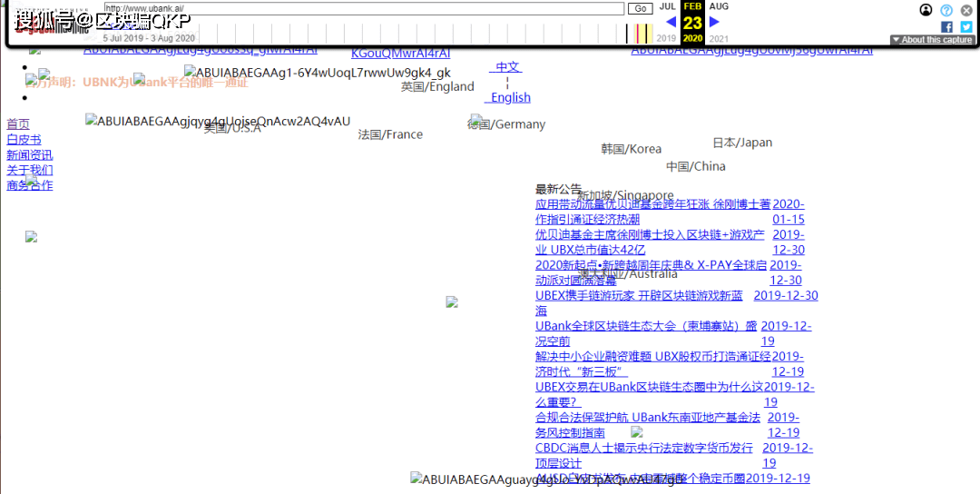Viewport: 980px width, 494px height.
Task: Go to next capture with right arrow
Action: pos(714,22)
